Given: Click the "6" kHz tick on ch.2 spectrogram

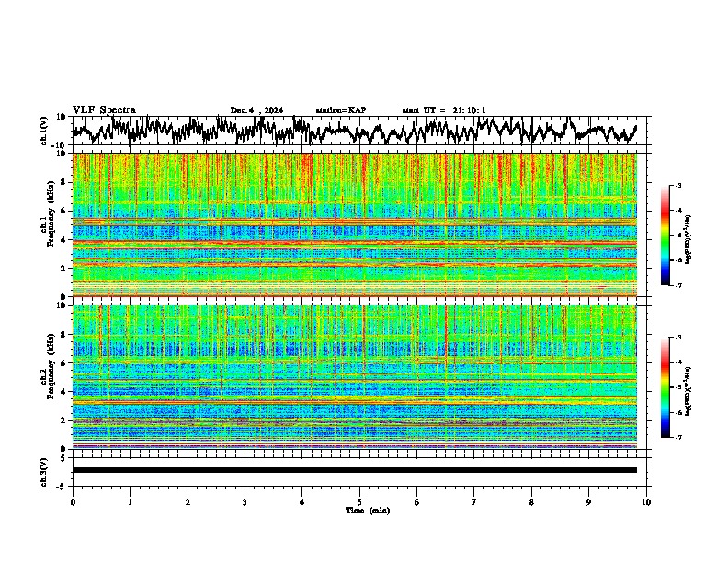Looking at the screenshot, I should point(63,363).
